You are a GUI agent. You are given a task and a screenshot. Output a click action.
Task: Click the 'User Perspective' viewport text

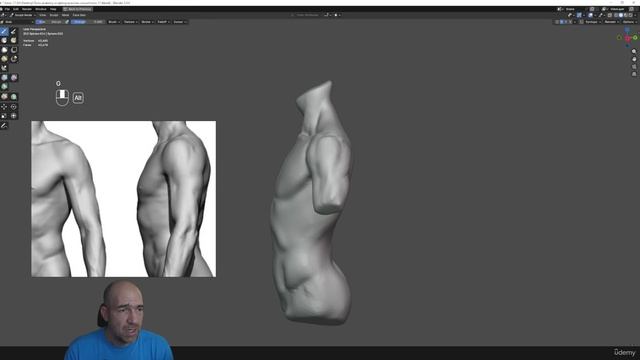coord(34,29)
